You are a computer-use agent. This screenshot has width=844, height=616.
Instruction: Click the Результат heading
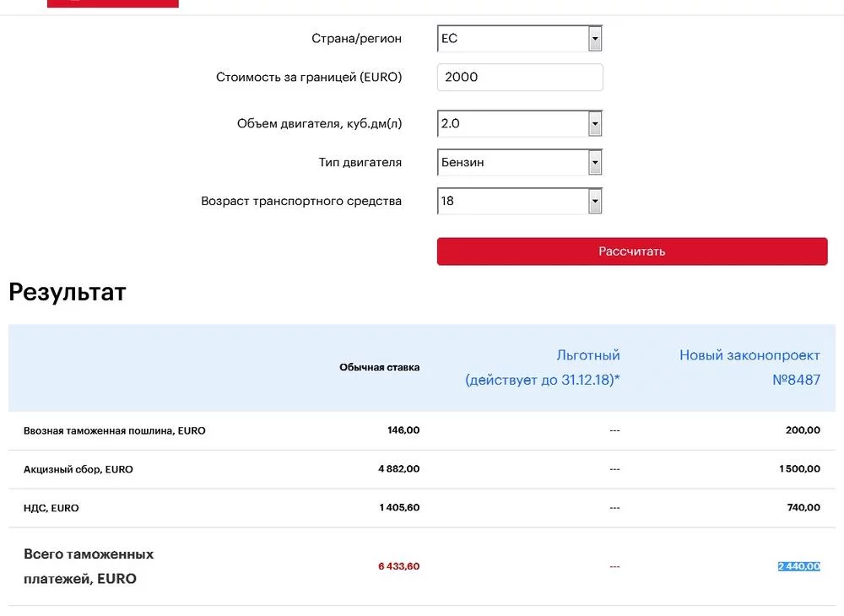pos(68,292)
